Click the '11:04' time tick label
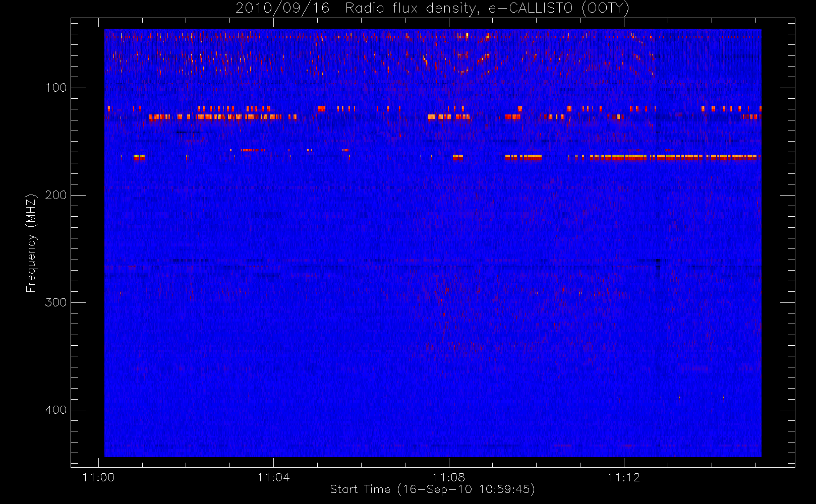This screenshot has height=504, width=816. coord(273,477)
